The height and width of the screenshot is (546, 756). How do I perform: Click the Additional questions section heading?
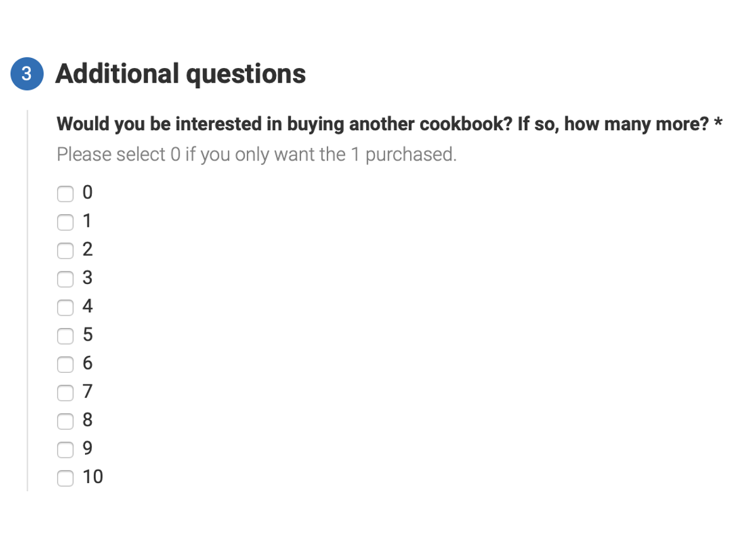pyautogui.click(x=181, y=74)
